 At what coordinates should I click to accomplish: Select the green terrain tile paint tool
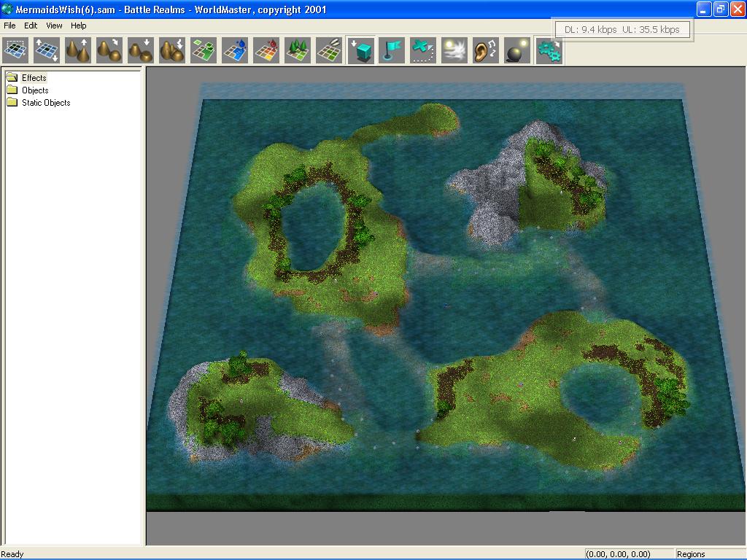click(x=204, y=50)
